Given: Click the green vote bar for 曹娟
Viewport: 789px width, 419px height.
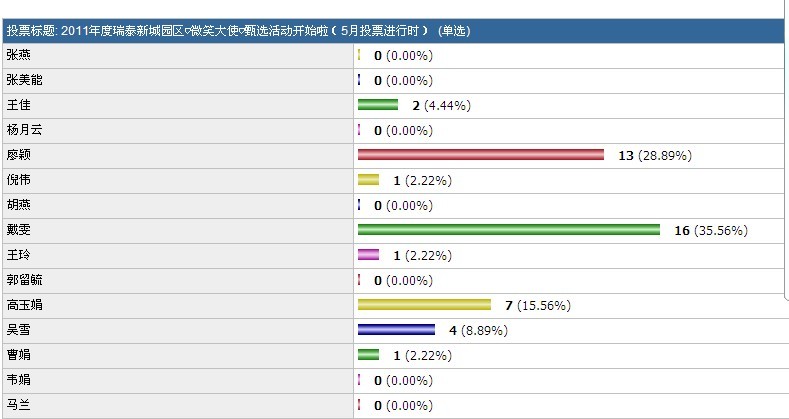Looking at the screenshot, I should 368,354.
